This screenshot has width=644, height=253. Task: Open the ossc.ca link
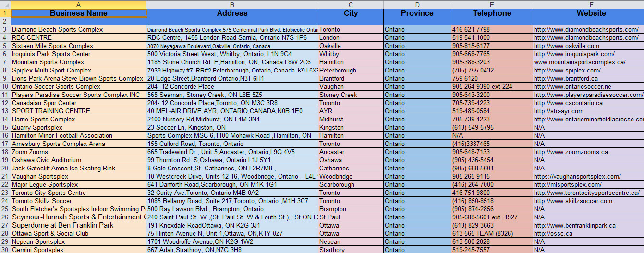(x=553, y=234)
